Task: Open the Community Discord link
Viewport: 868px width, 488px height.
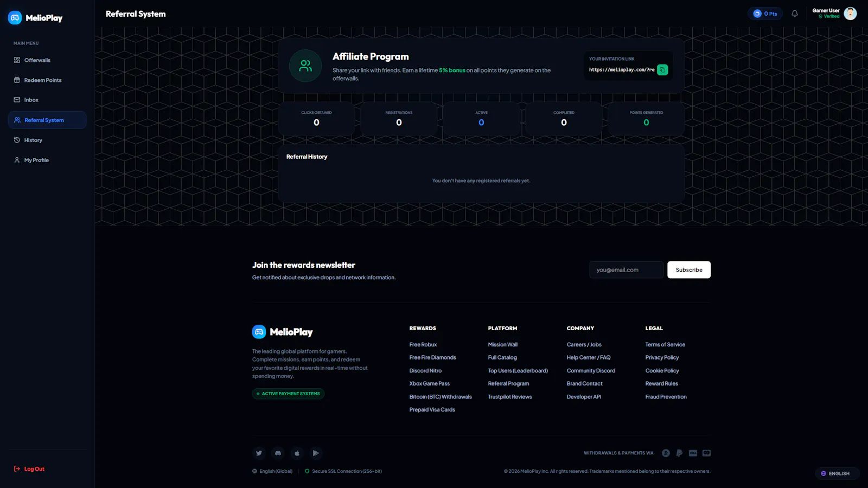Action: point(591,371)
